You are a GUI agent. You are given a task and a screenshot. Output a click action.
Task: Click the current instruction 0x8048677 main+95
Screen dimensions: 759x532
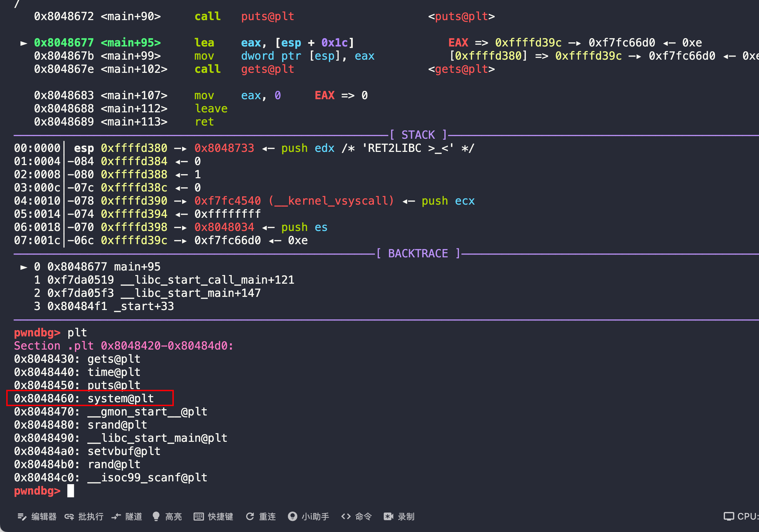97,43
